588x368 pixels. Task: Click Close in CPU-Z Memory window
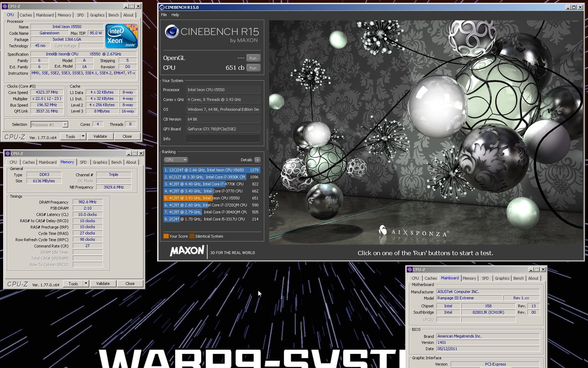click(x=130, y=284)
